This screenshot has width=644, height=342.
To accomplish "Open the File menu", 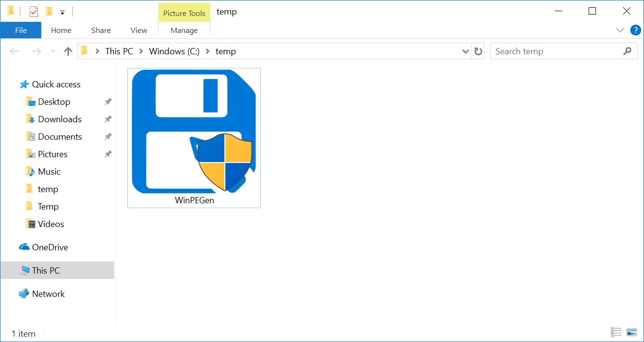I will click(x=21, y=30).
